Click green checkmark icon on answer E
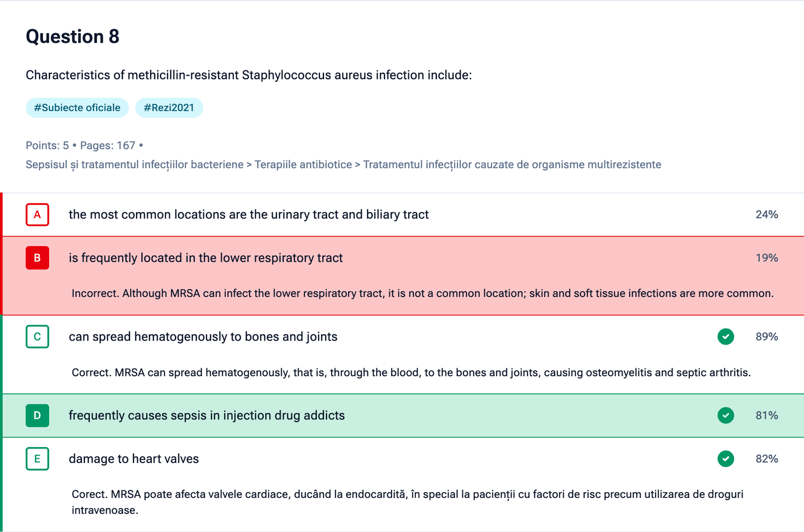Screen dimensions: 804x532 pyautogui.click(x=726, y=459)
